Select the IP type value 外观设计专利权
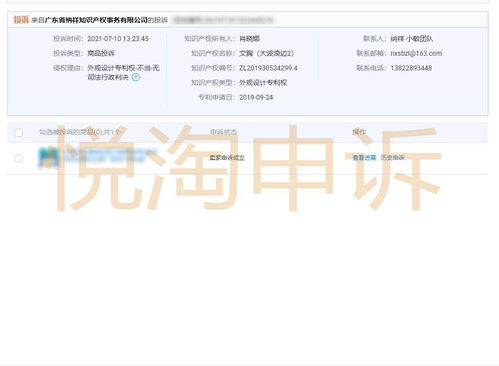Viewport: 499px width, 366px height. point(263,83)
